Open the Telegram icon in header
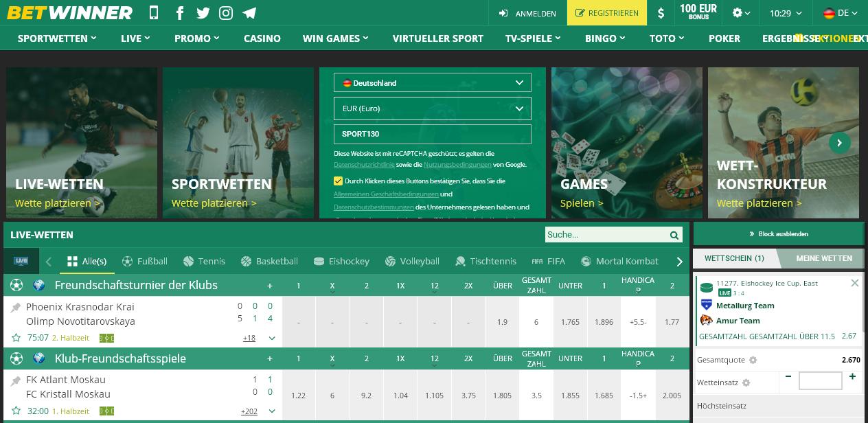 (249, 13)
